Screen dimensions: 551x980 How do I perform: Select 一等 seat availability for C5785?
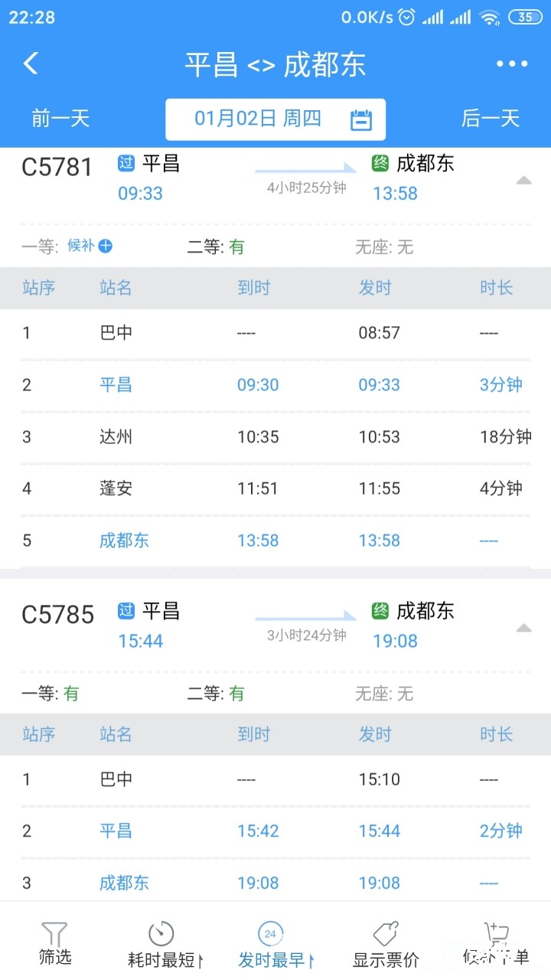point(50,694)
